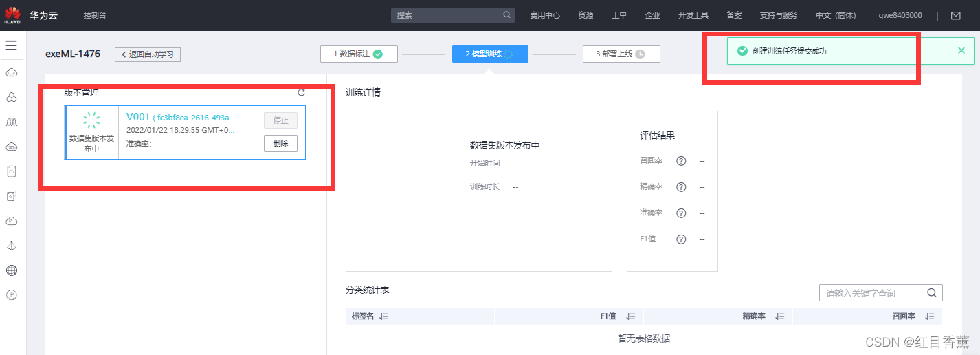This screenshot has width=980, height=355.
Task: Open the wave-shaped sidebar icon
Action: coord(11,122)
